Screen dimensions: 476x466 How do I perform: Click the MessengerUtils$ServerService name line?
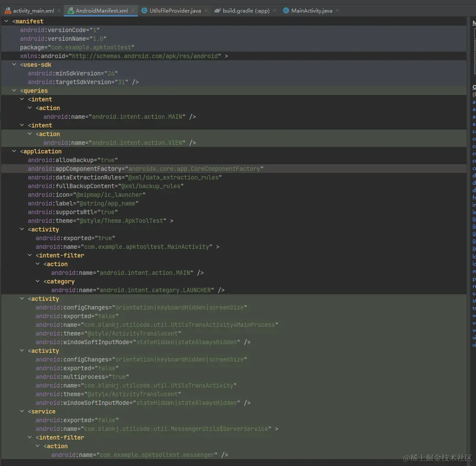(x=157, y=429)
